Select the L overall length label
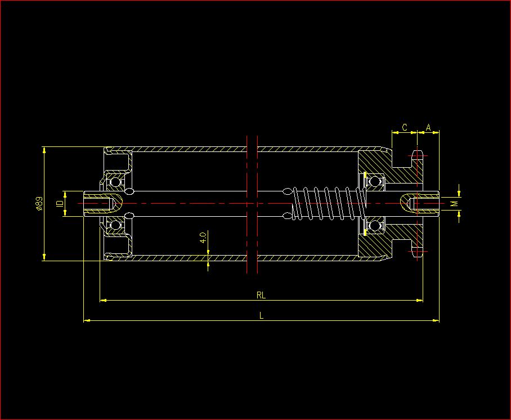This screenshot has width=511, height=420. pyautogui.click(x=261, y=316)
